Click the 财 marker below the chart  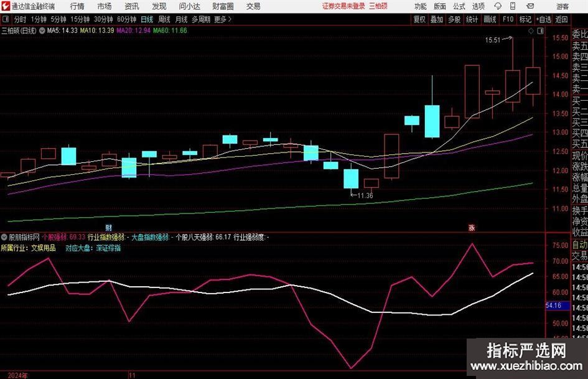(108, 227)
